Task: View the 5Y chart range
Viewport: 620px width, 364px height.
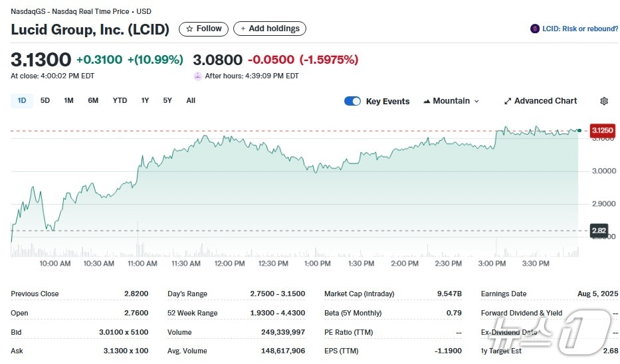Action: tap(167, 100)
